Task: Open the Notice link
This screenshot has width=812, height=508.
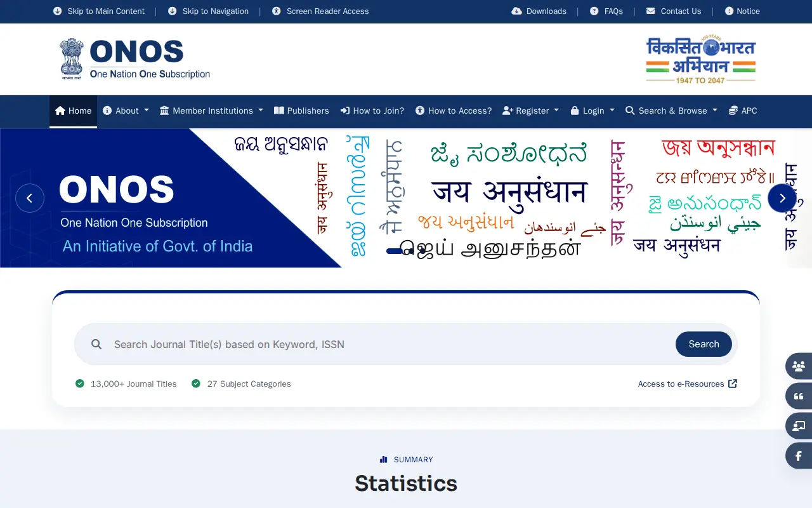Action: click(742, 11)
